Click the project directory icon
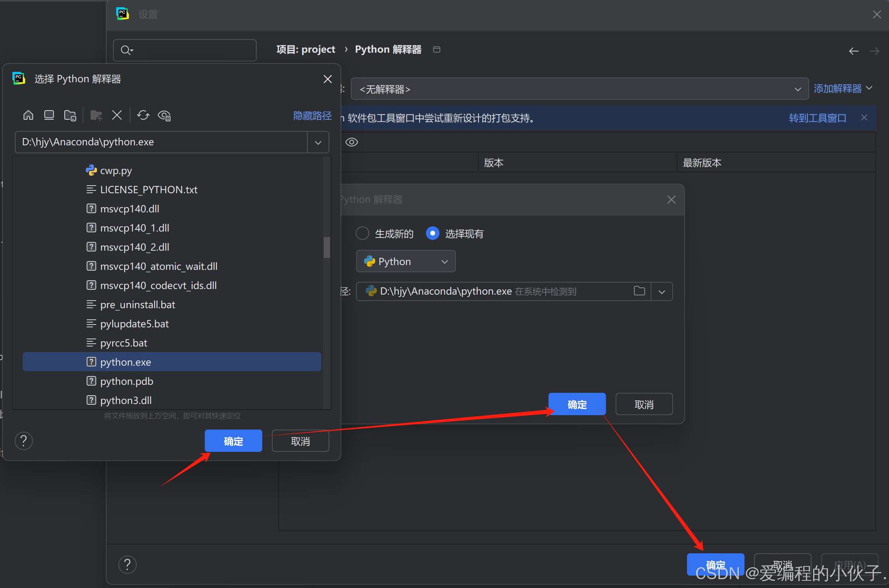Image resolution: width=889 pixels, height=588 pixels. point(70,115)
